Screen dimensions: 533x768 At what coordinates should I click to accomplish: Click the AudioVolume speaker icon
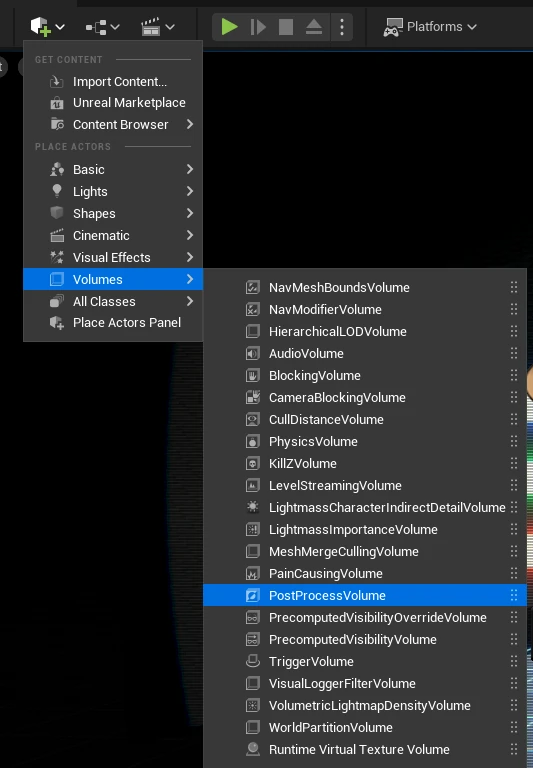(x=252, y=354)
